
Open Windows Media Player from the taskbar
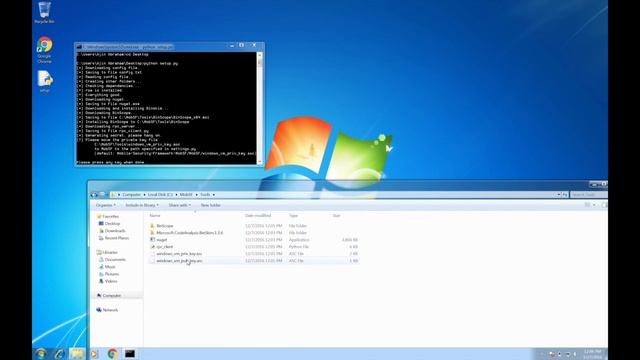tap(94, 353)
